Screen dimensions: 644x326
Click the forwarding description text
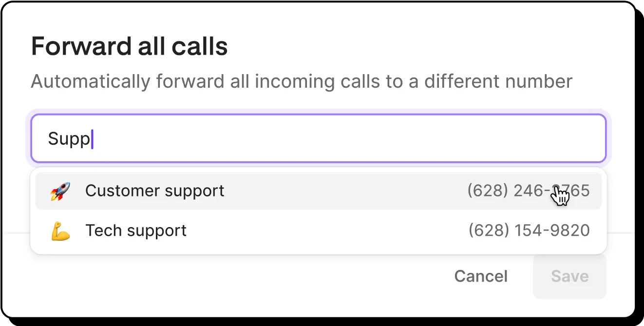[302, 81]
